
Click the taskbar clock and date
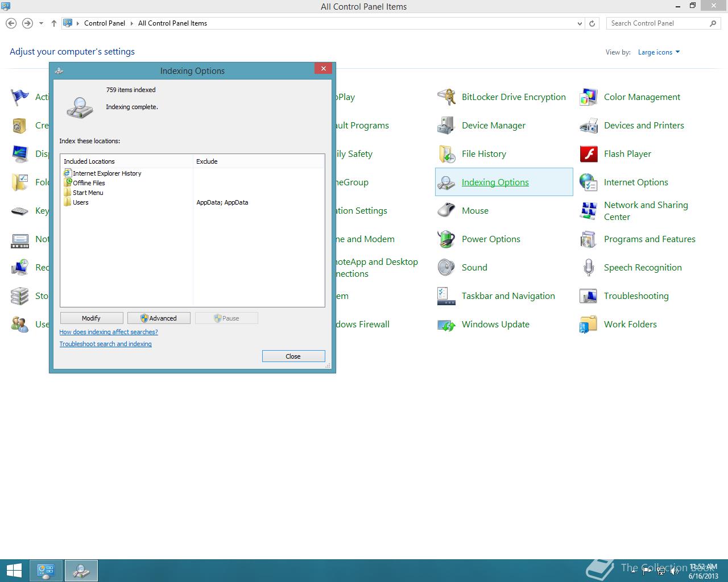pos(703,572)
